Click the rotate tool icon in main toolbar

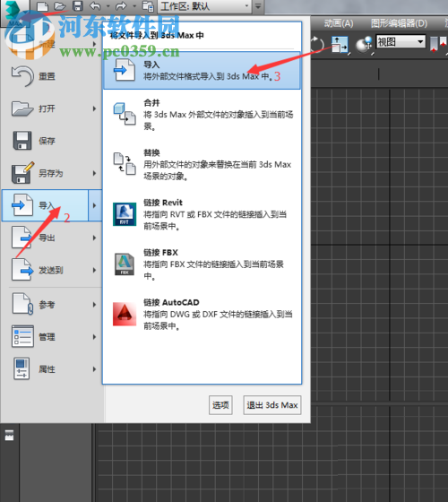pos(317,44)
